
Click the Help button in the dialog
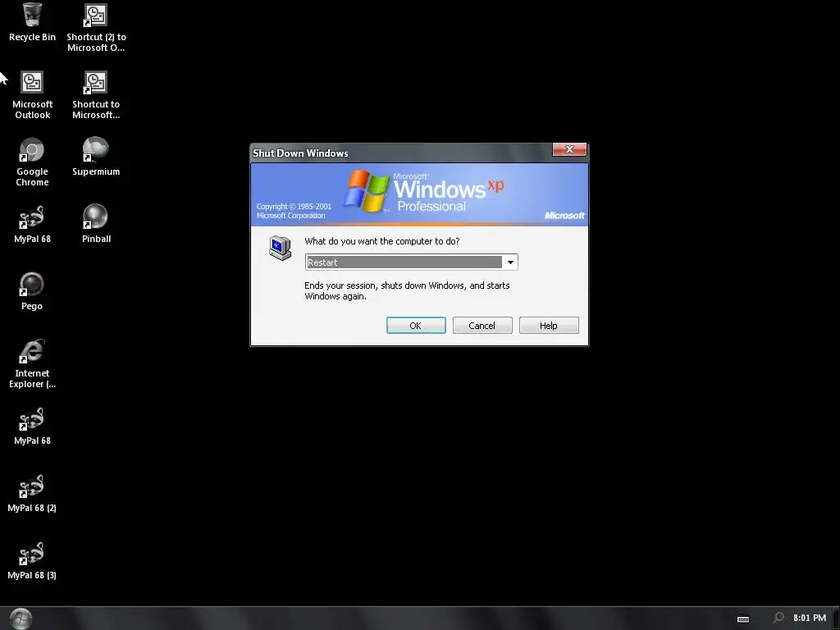click(549, 325)
